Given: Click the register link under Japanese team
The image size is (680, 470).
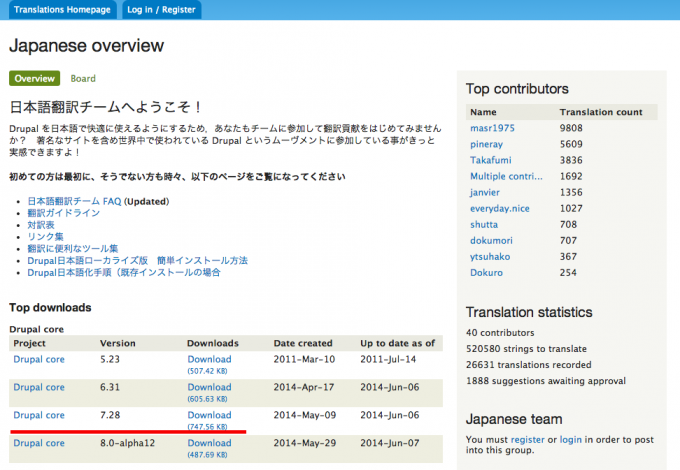Looking at the screenshot, I should 527,439.
